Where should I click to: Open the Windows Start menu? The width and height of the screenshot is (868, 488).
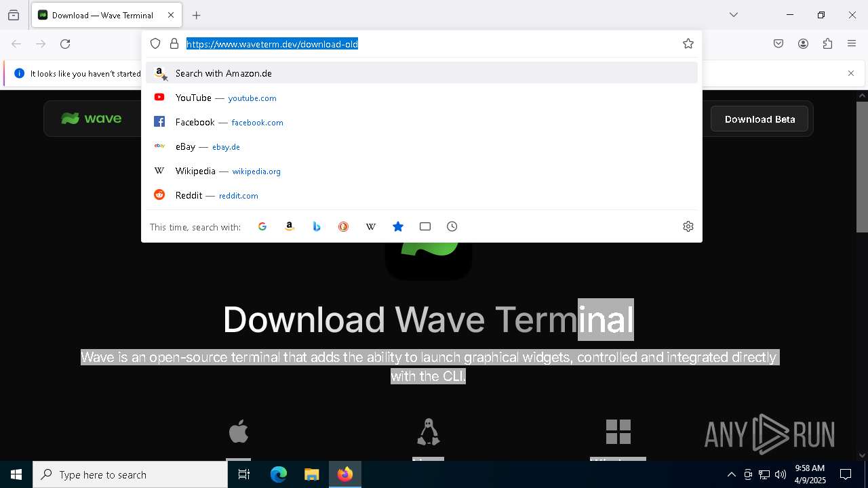16,474
